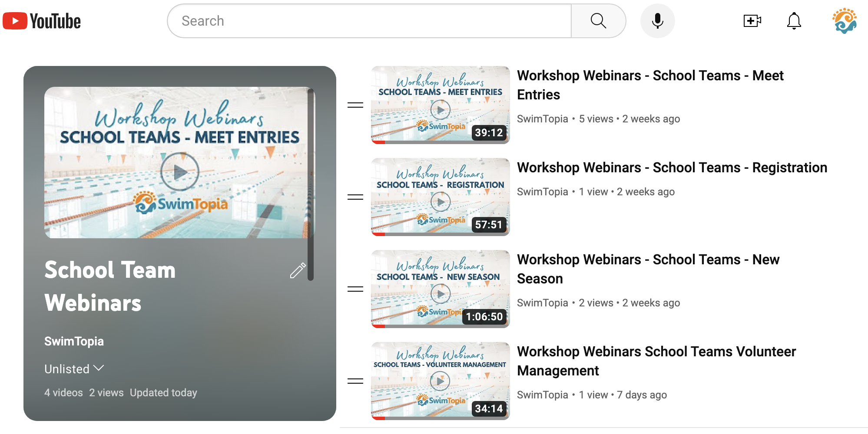Activate voice search microphone
Image resolution: width=868 pixels, height=434 pixels.
(x=657, y=21)
